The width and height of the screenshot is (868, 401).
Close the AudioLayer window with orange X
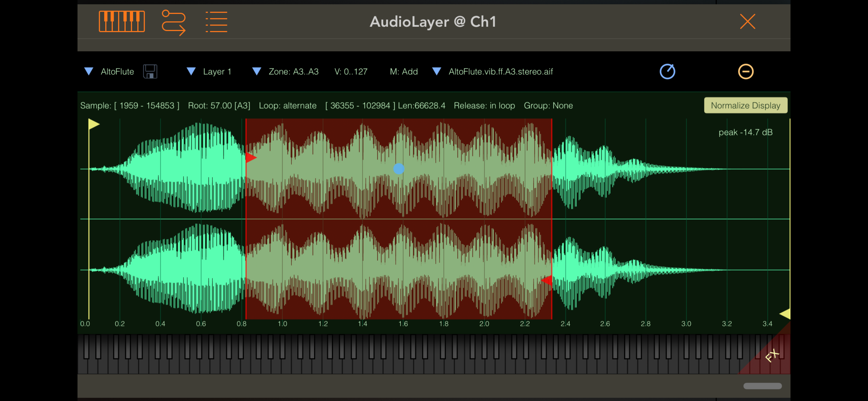coord(747,22)
